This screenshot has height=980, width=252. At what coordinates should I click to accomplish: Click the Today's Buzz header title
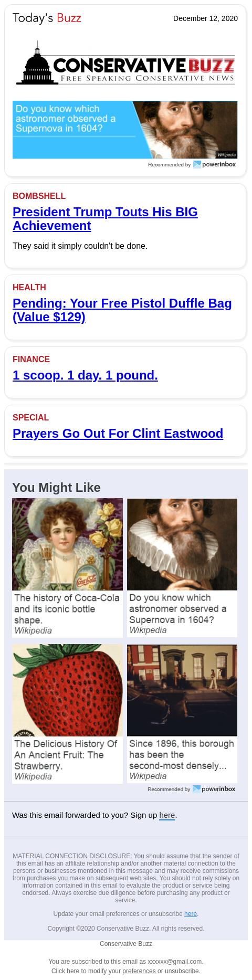point(47,18)
